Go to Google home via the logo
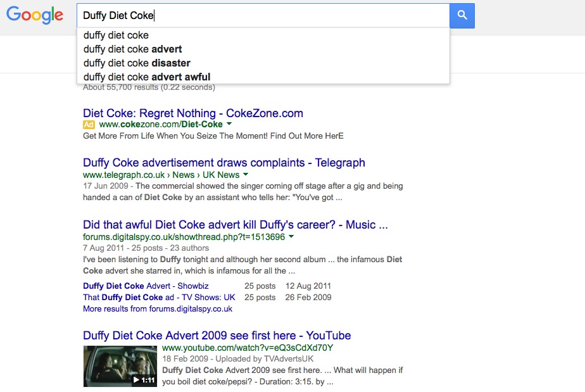Screen dimensions: 585x392 [35, 15]
